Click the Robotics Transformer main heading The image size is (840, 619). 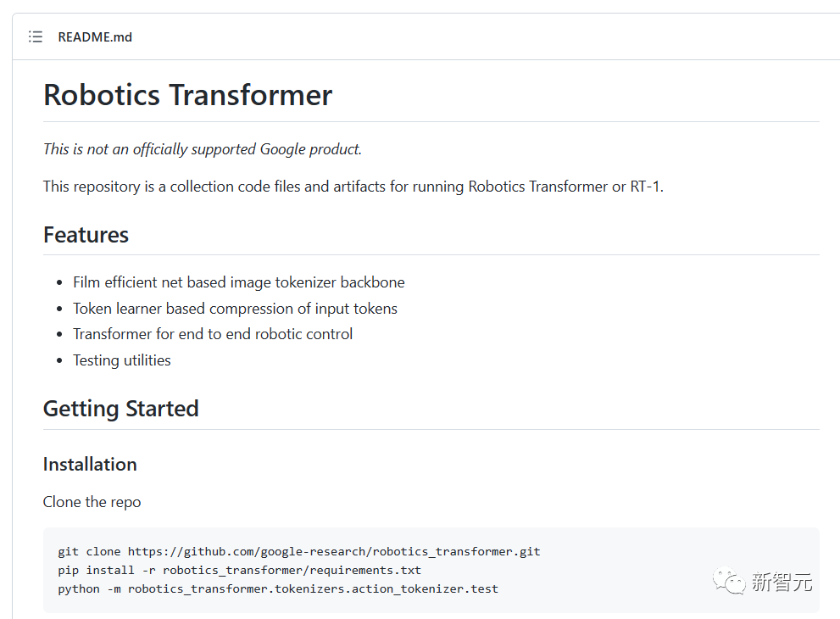point(187,94)
